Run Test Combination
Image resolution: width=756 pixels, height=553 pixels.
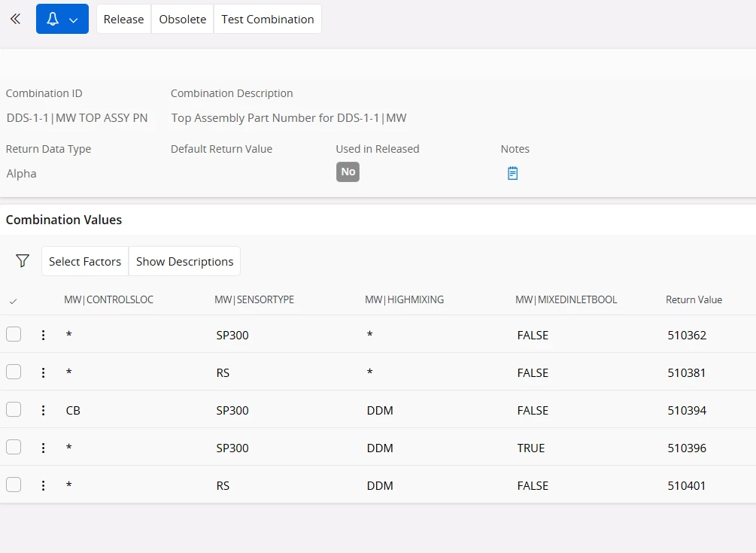pyautogui.click(x=268, y=20)
